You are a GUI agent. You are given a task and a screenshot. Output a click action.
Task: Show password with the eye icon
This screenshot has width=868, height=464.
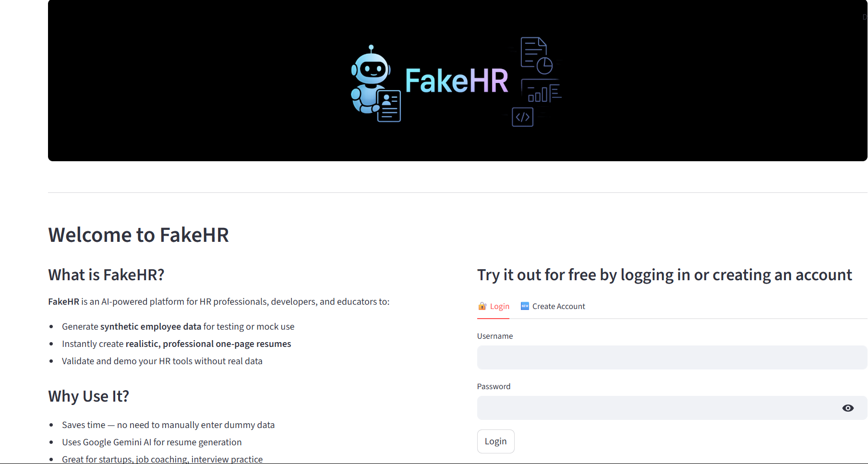(x=848, y=408)
